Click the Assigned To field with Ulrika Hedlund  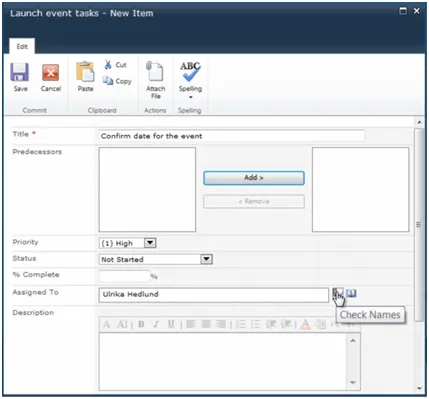point(214,295)
